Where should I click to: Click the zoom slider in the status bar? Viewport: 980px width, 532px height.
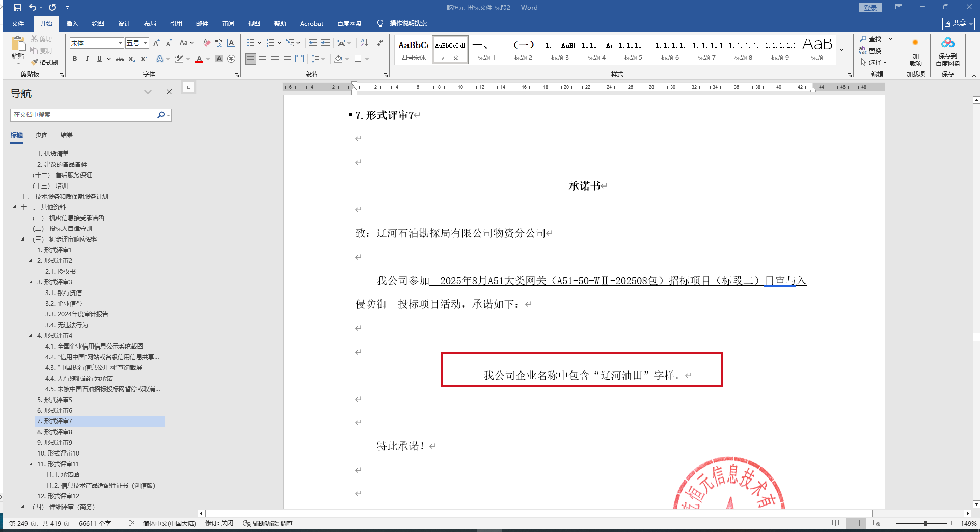(921, 523)
